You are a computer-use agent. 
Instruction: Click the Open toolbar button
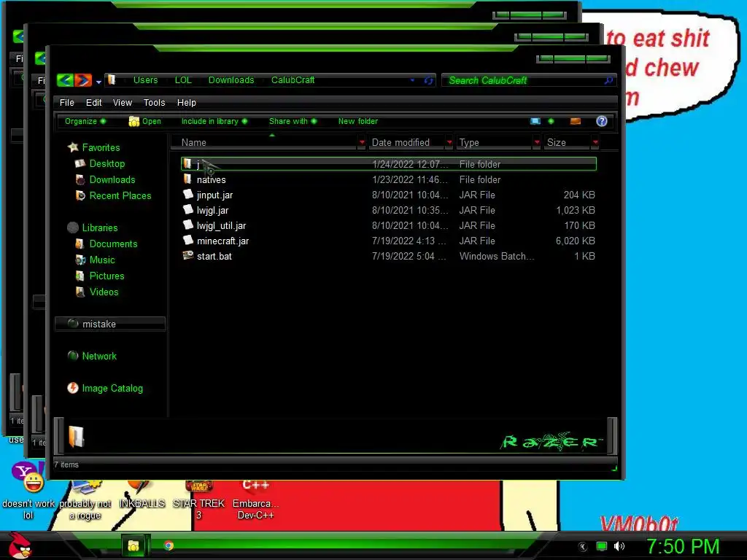[145, 121]
